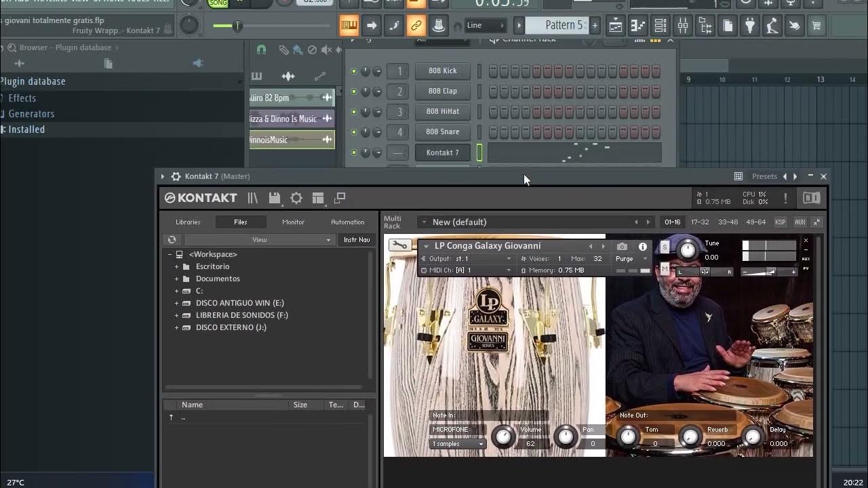Select the 808 Kick channel button

click(442, 70)
